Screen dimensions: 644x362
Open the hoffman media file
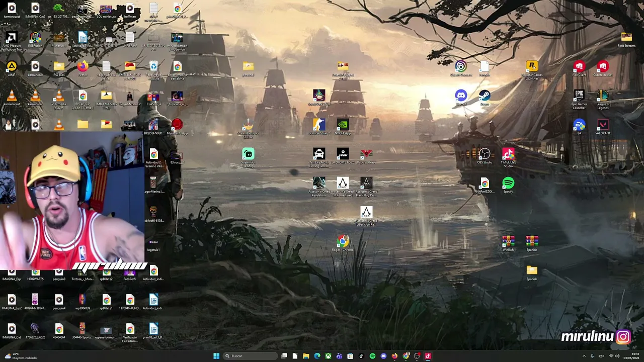130,11
